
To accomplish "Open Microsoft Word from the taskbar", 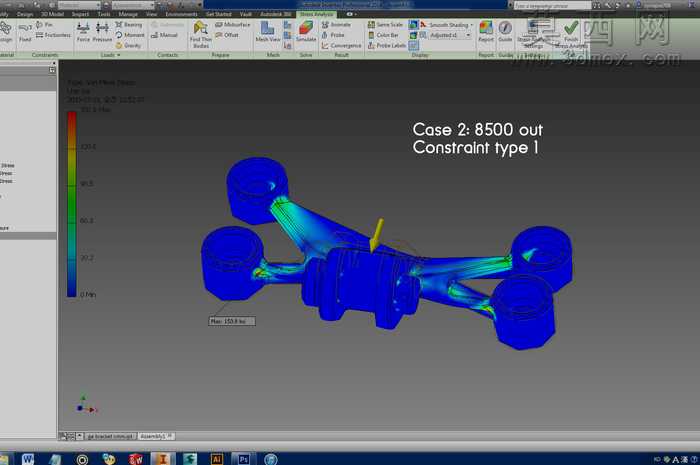I will click(x=28, y=458).
